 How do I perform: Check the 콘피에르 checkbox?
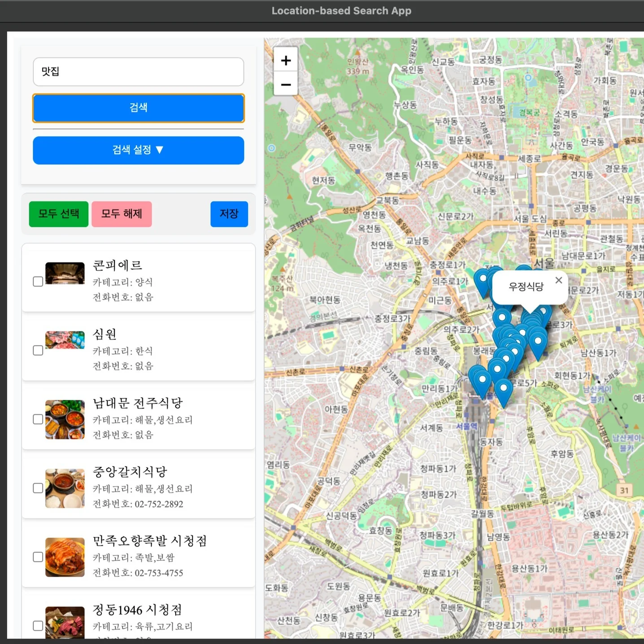coord(38,282)
